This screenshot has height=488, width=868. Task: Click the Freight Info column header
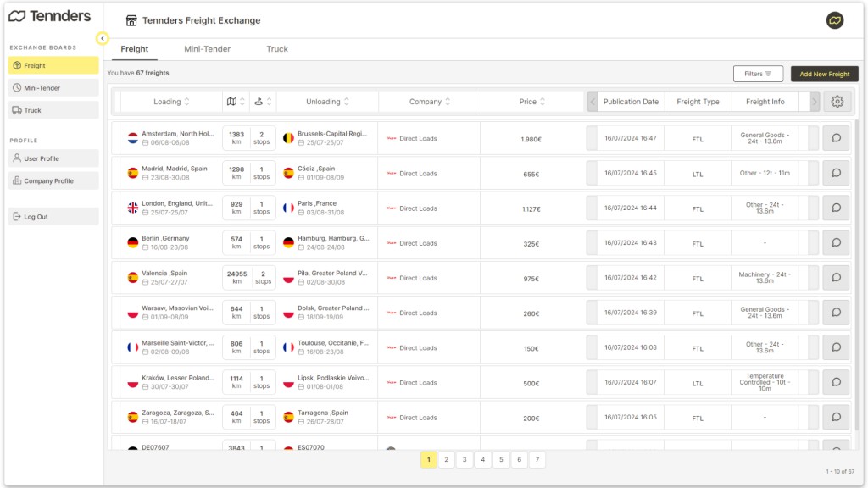[x=765, y=102]
